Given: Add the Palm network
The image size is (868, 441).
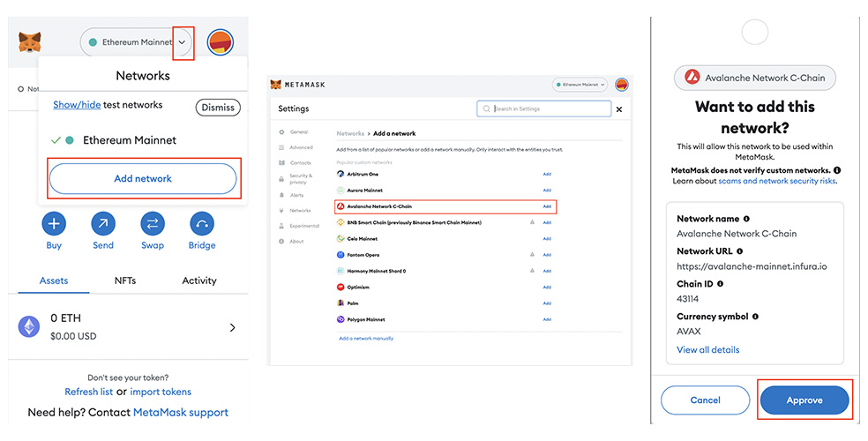Looking at the screenshot, I should (547, 303).
